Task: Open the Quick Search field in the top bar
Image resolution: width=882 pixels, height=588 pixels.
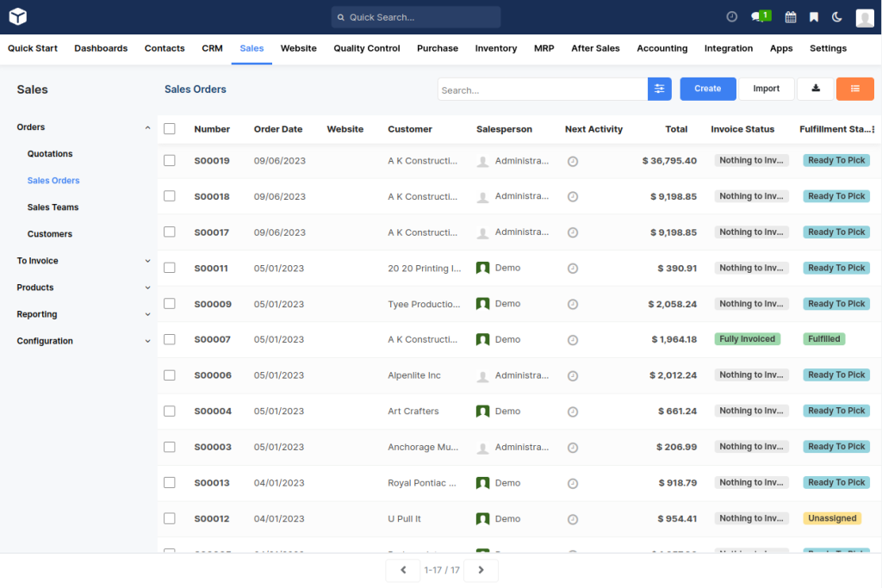Action: pyautogui.click(x=415, y=16)
